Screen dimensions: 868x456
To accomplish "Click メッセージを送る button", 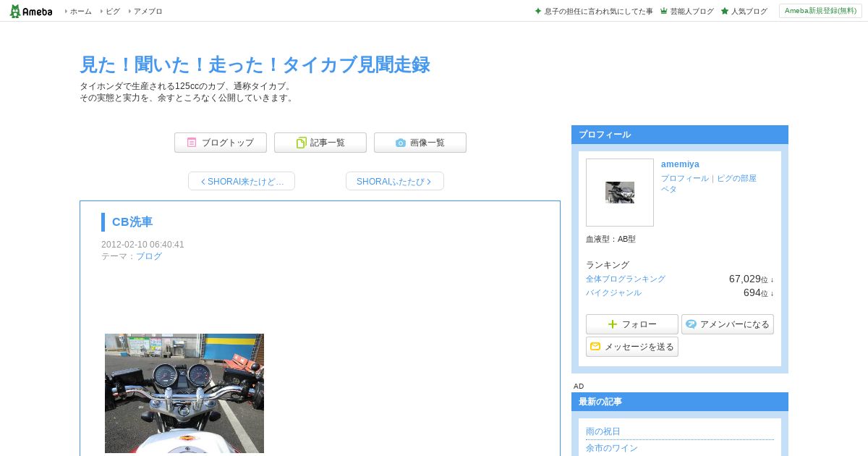I will pyautogui.click(x=632, y=347).
